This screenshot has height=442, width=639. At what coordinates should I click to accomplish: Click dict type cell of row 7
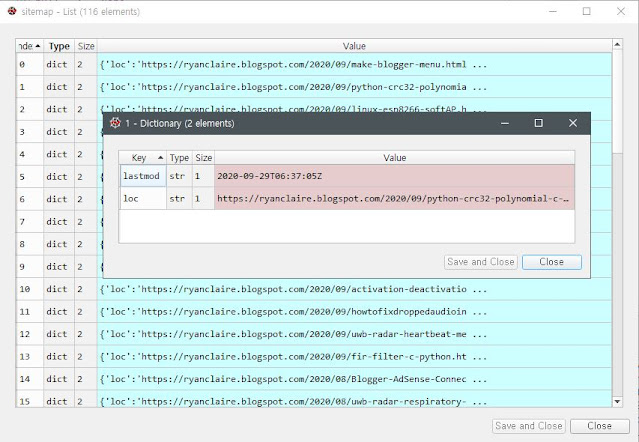[x=59, y=222]
